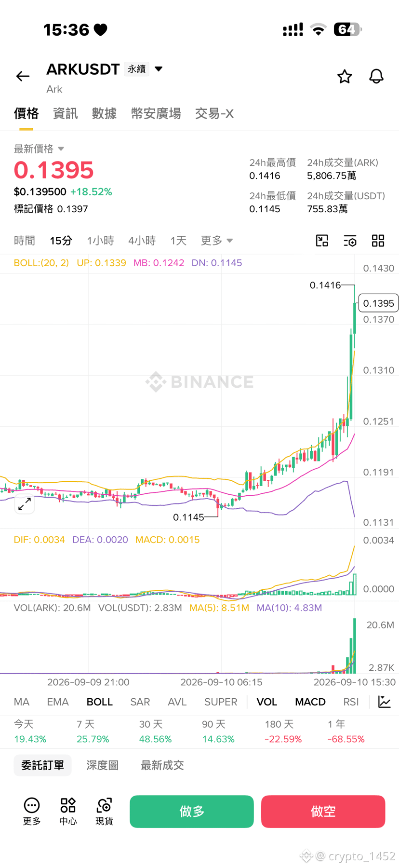
Task: Open indicator chart settings icon beside RSI
Action: 385,702
